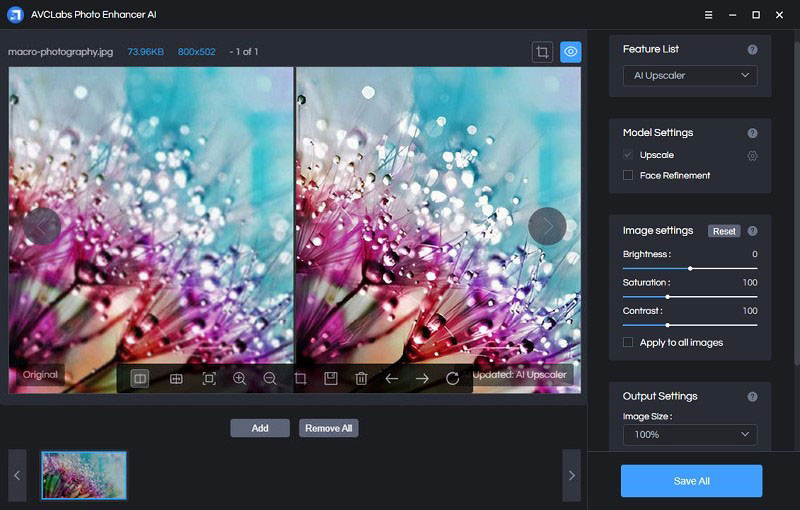800x510 pixels.
Task: Select the side-by-side compare view icon
Action: pyautogui.click(x=140, y=379)
